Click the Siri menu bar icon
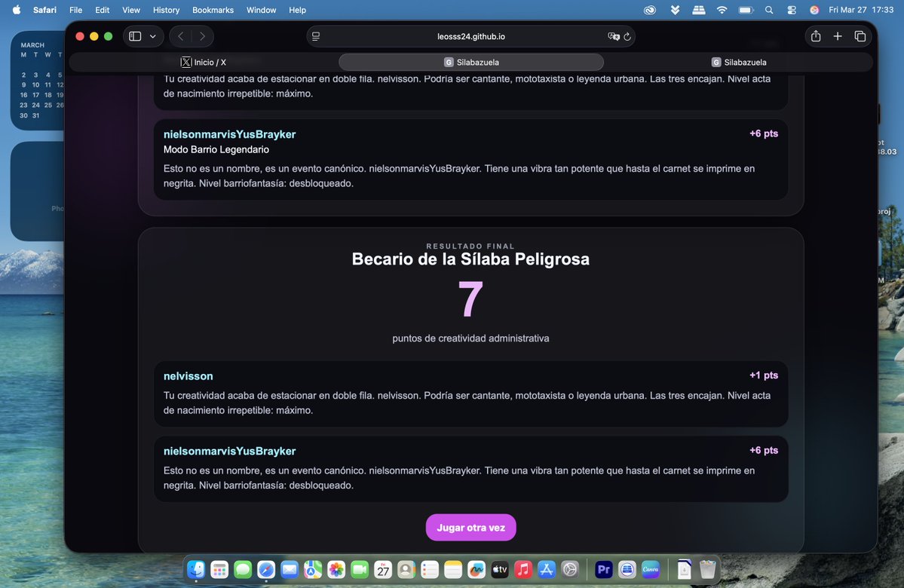Image resolution: width=904 pixels, height=588 pixels. tap(814, 10)
